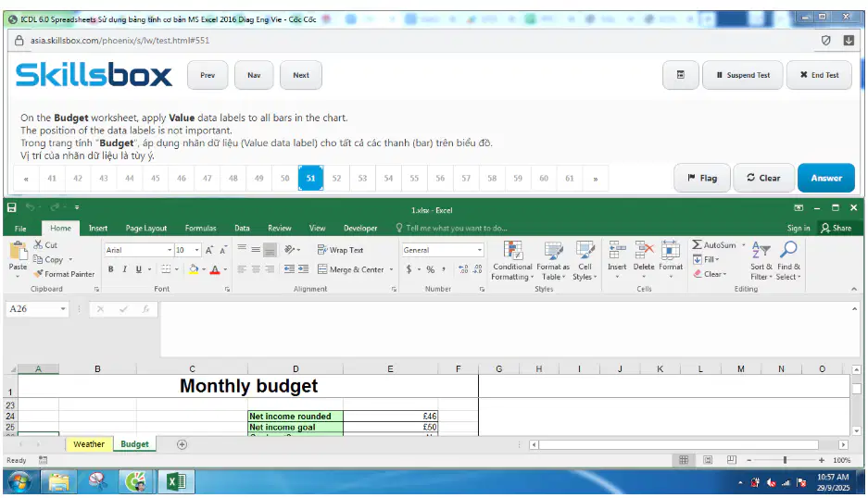Toggle Italic formatting
This screenshot has width=868, height=498.
click(124, 269)
